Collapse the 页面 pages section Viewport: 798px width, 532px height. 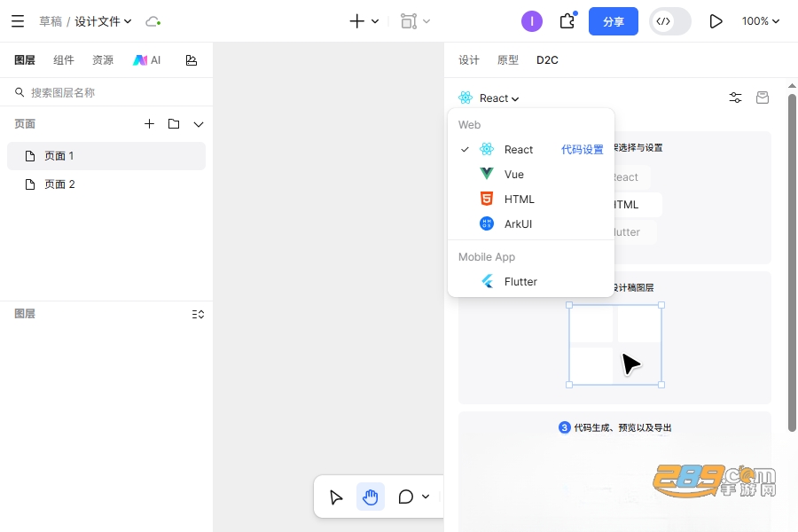[x=199, y=124]
